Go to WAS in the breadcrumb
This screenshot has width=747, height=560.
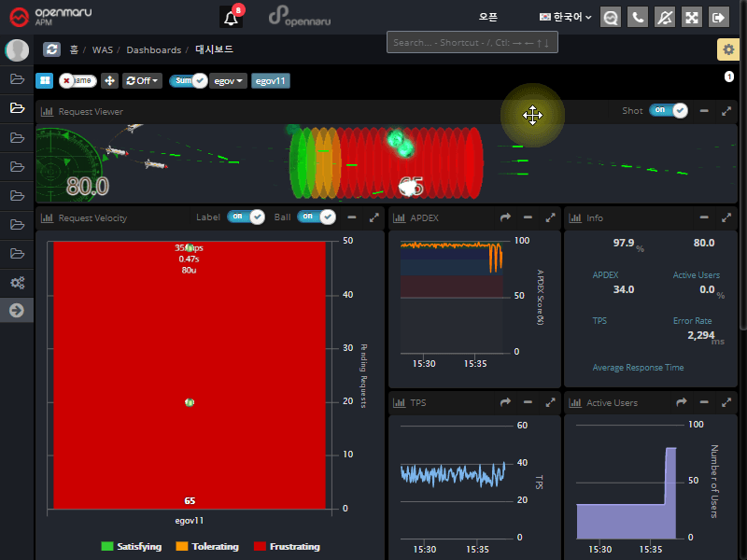(102, 49)
